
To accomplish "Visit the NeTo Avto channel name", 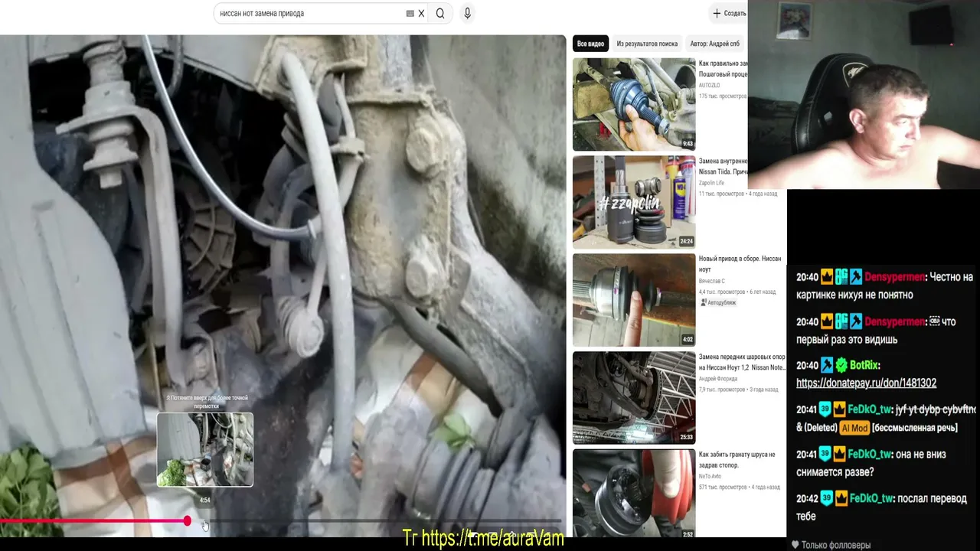I will point(711,476).
